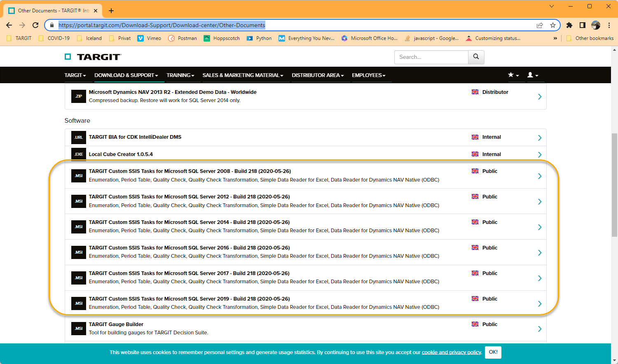This screenshot has width=618, height=364.
Task: Click chevron arrow for SQL Server 2019 row
Action: 539,304
